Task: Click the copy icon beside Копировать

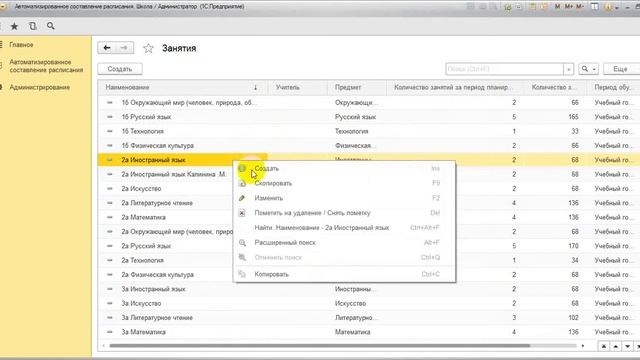Action: click(x=242, y=274)
